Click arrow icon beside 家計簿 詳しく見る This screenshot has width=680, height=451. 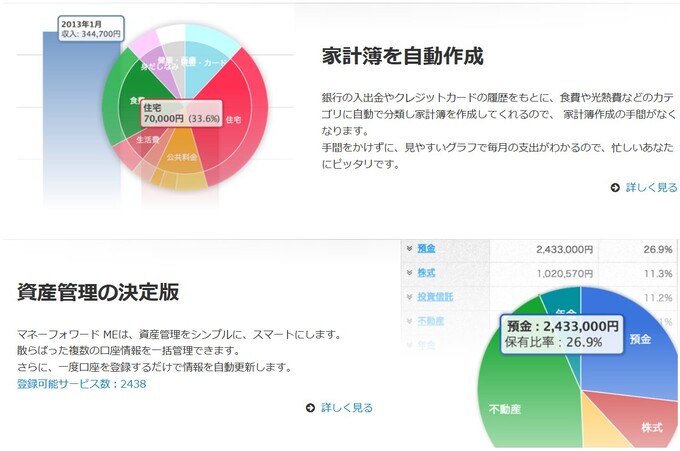pyautogui.click(x=615, y=188)
